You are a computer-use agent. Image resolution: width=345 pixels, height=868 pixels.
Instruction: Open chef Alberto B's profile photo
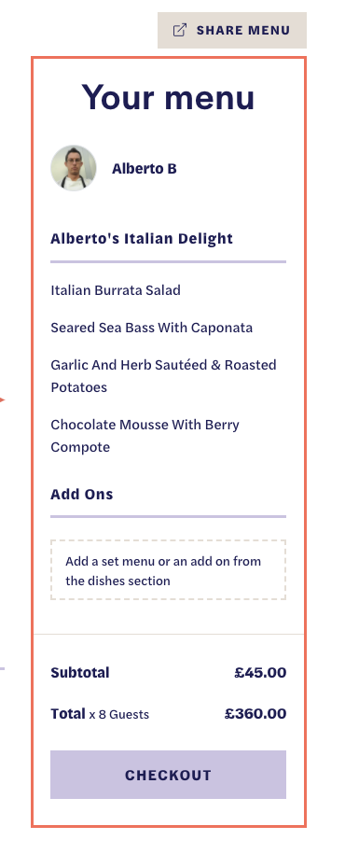74,168
